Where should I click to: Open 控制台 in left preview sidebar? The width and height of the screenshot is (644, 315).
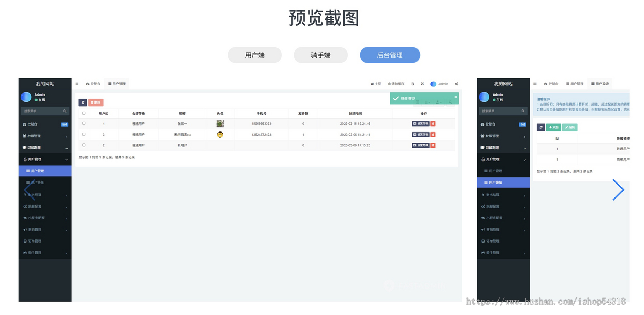point(45,124)
